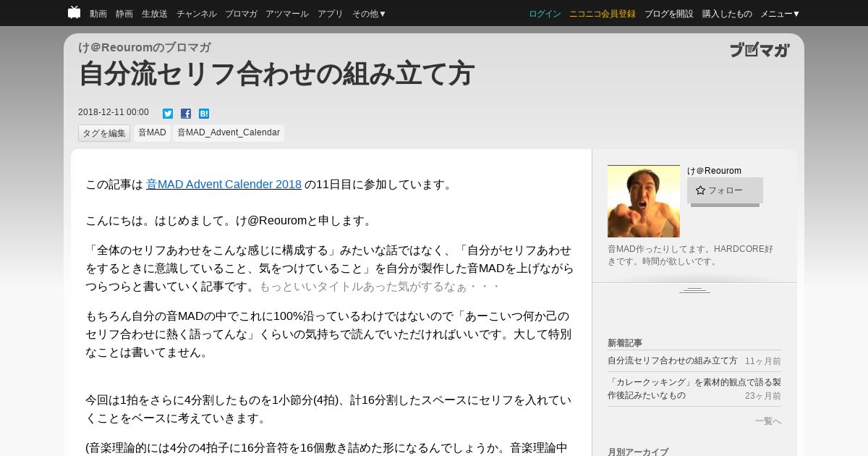The width and height of the screenshot is (868, 456).
Task: Open ブロマガ in top navigation
Action: point(241,14)
